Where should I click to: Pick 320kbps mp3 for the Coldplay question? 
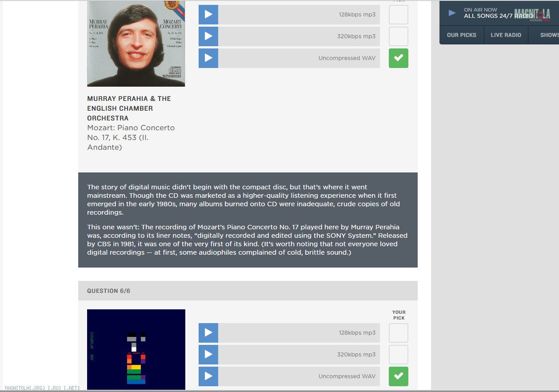click(x=399, y=355)
